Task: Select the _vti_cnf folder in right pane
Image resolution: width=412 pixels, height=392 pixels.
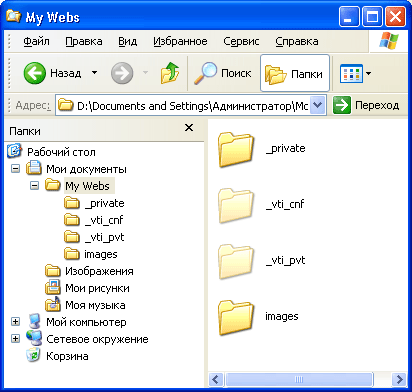Action: click(235, 205)
